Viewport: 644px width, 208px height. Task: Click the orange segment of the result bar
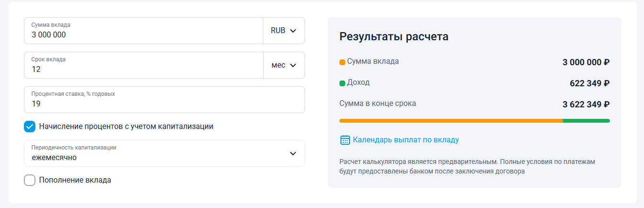450,121
